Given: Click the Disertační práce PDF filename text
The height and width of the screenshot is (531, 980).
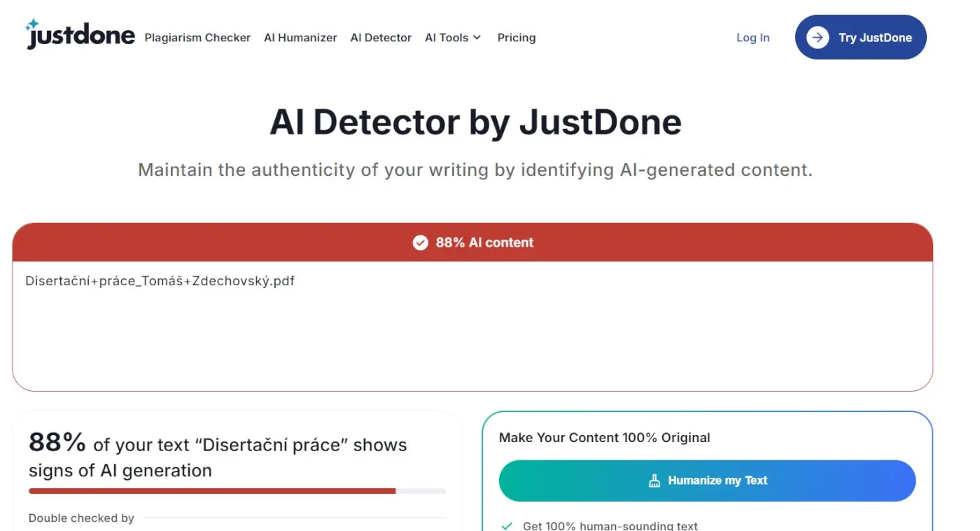Looking at the screenshot, I should click(160, 281).
